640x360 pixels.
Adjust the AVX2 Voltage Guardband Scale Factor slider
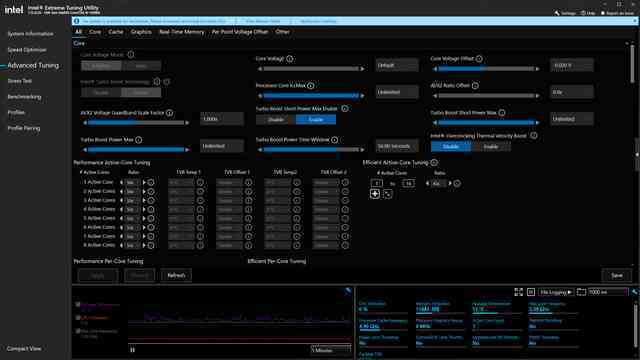[136, 123]
